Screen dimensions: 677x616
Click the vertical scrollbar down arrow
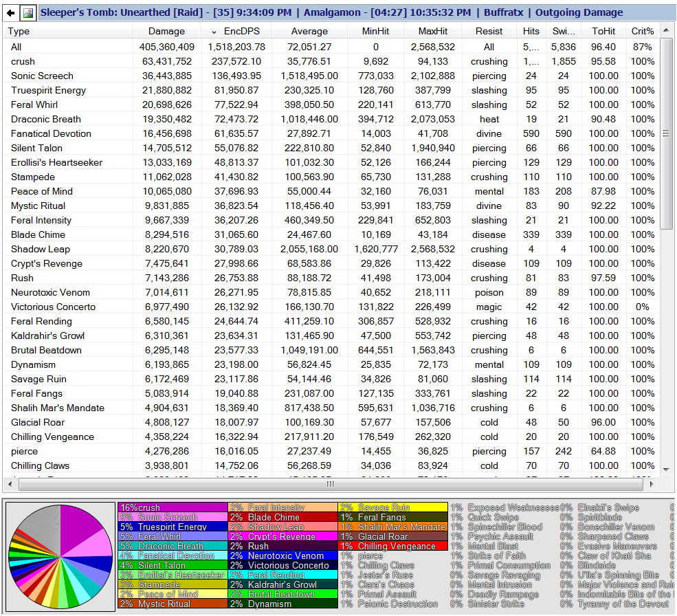666,469
